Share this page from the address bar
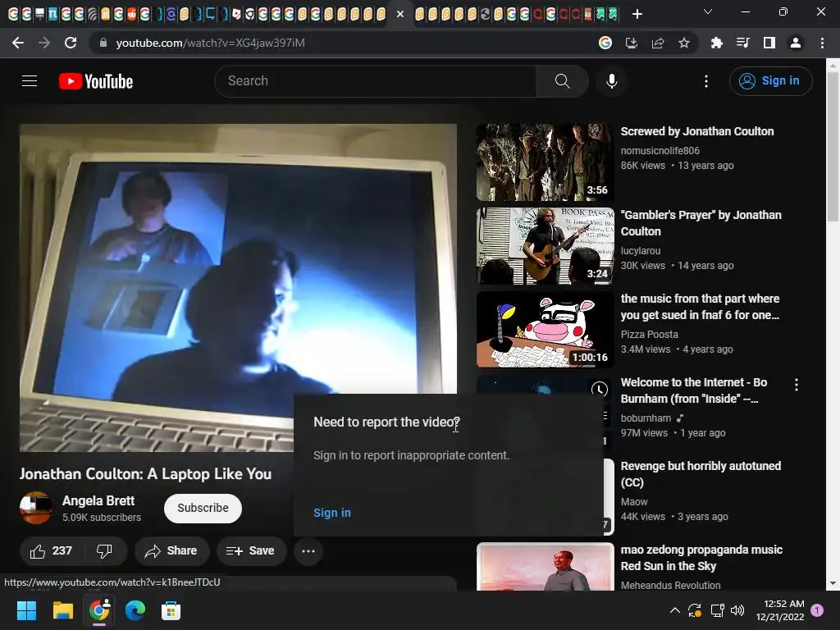This screenshot has width=840, height=630. click(658, 43)
